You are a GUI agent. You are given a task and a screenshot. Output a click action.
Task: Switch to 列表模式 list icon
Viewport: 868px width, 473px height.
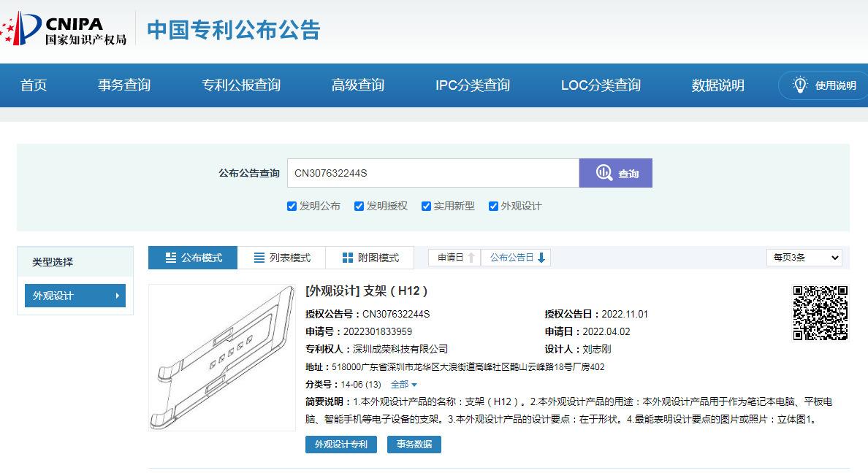(259, 258)
